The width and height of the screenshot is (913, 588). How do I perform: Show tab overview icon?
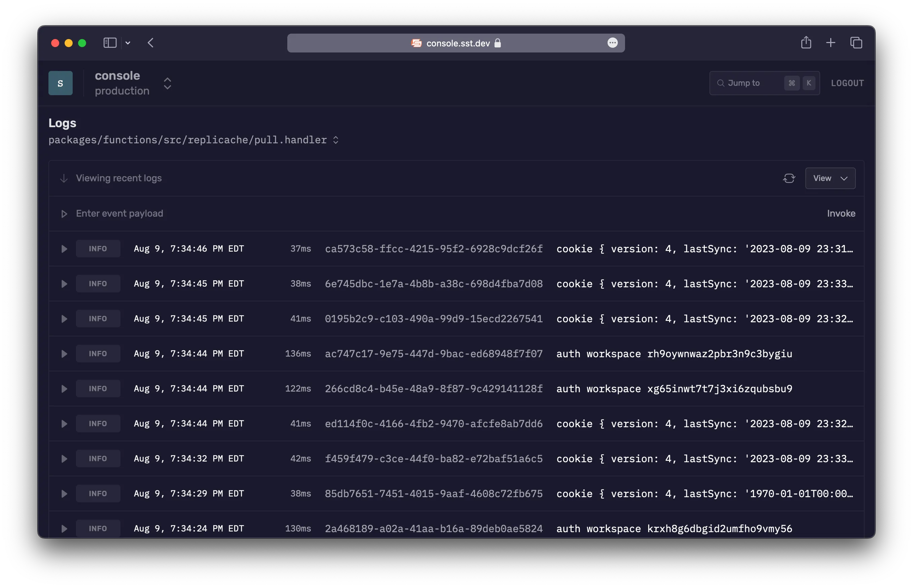856,43
